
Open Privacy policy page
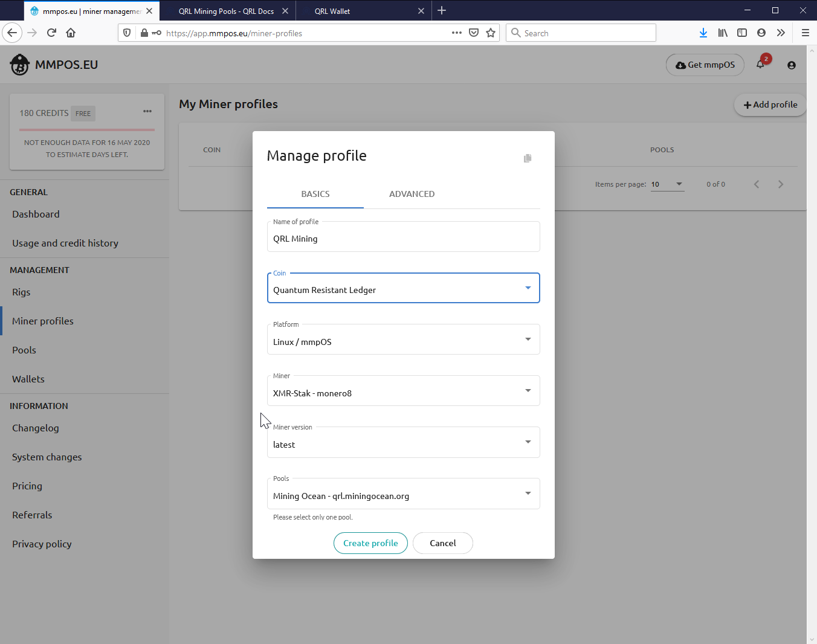(42, 544)
